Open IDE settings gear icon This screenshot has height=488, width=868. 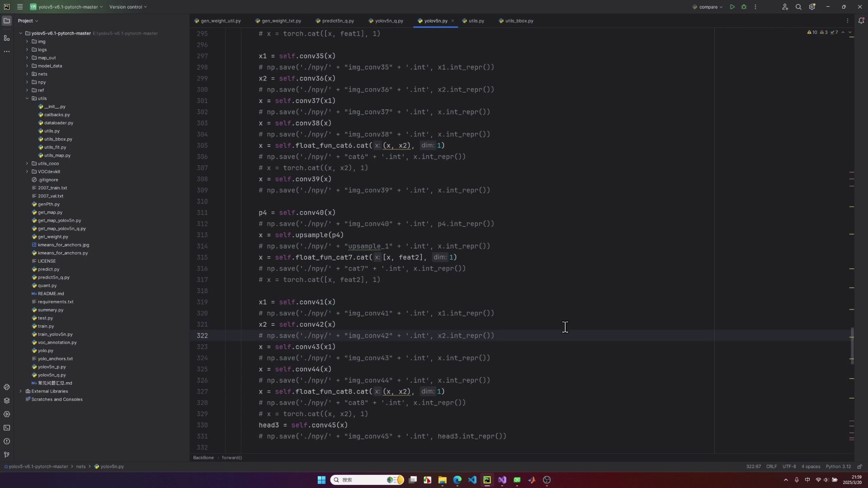[812, 7]
